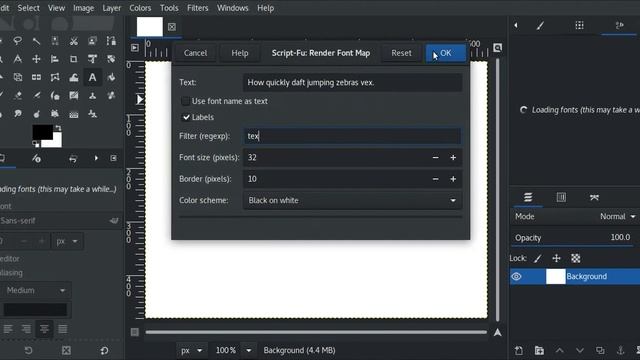Viewport: 640px width, 360px height.
Task: Lower the layer with down arrow
Action: click(x=580, y=350)
